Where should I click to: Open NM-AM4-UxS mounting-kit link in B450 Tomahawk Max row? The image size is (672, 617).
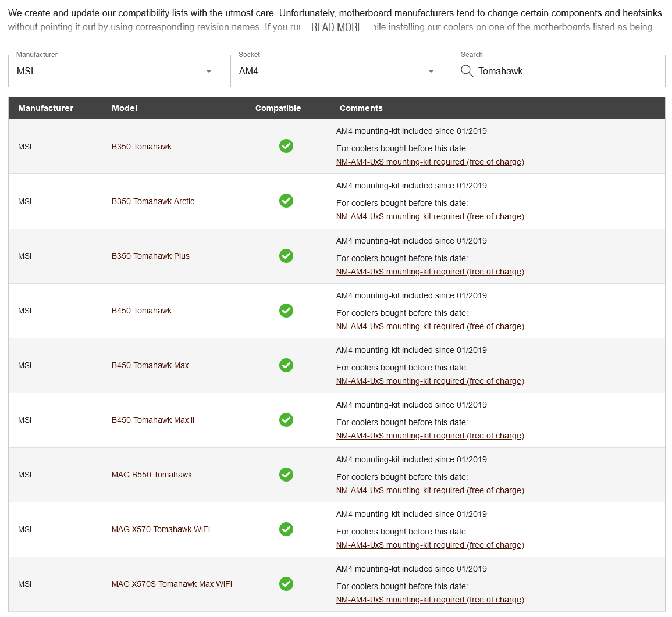click(431, 381)
